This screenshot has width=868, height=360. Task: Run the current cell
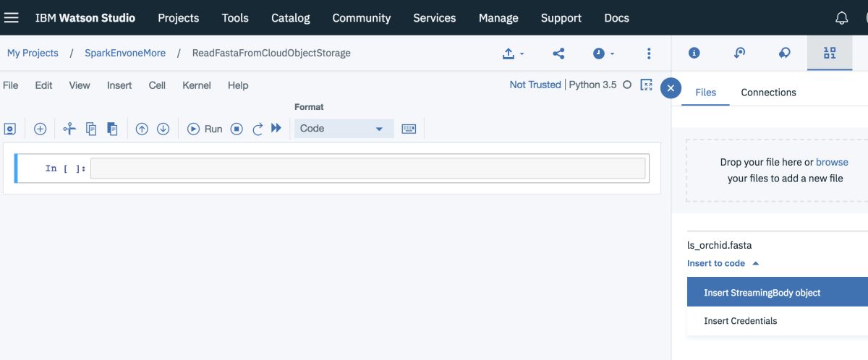click(205, 129)
